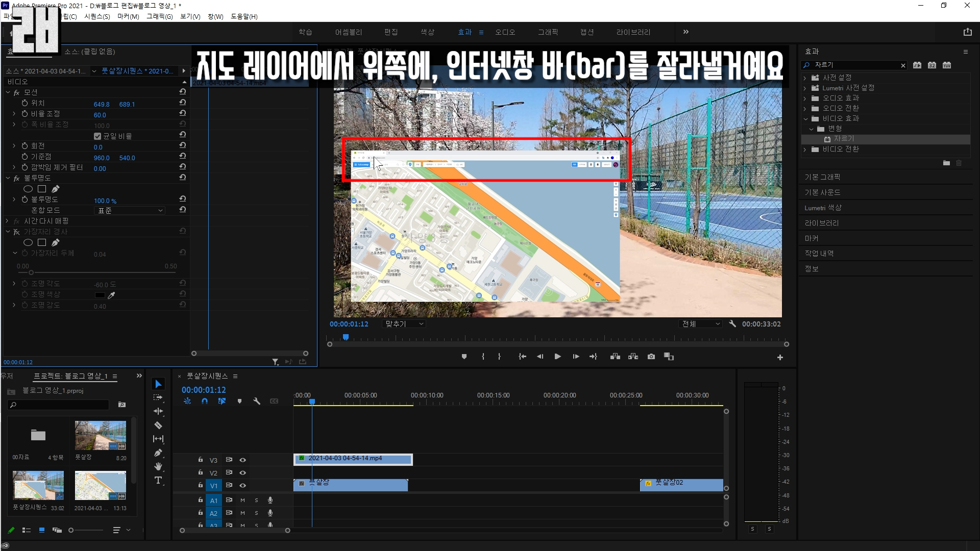
Task: Select the Hand tool
Action: click(158, 466)
